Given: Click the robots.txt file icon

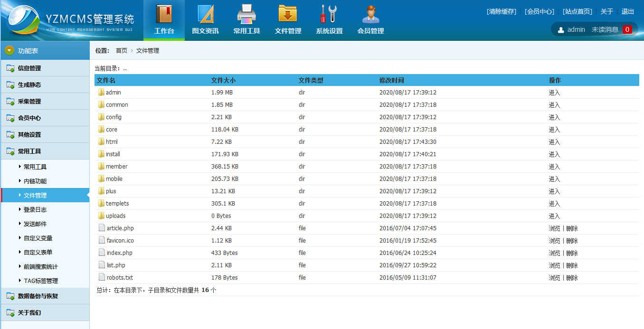Looking at the screenshot, I should pyautogui.click(x=101, y=277).
